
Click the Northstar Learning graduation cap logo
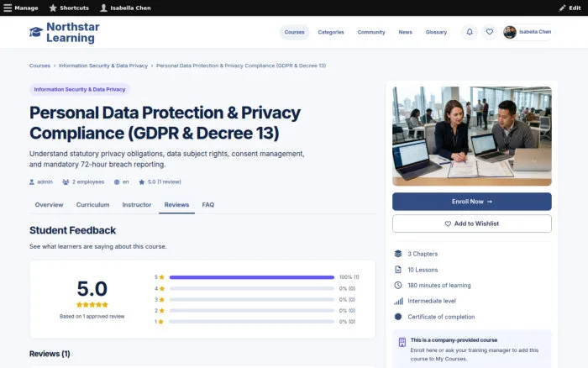(x=36, y=32)
